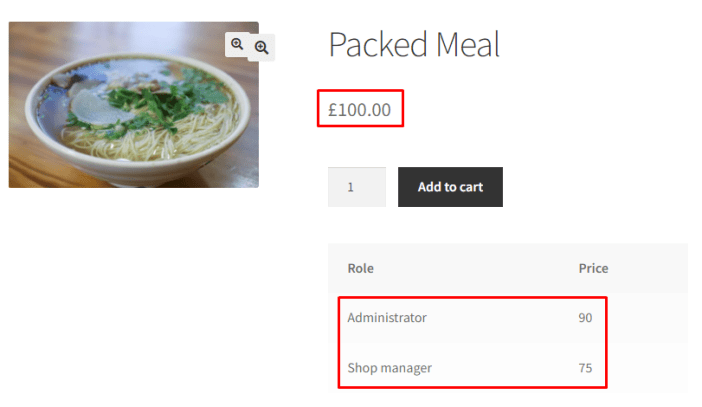Click the left magnifier icon on the product image
Screen dimensions: 702x407
click(237, 44)
